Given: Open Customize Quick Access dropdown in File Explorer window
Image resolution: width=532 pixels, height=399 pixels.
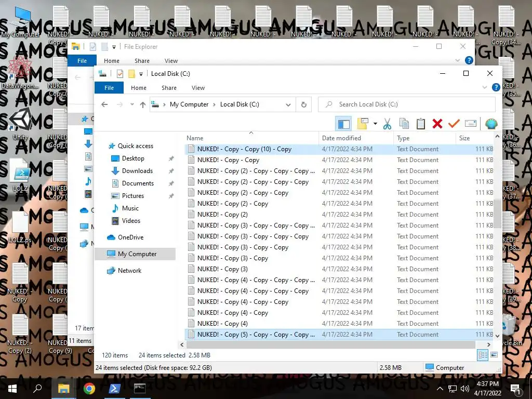Looking at the screenshot, I should (114, 47).
